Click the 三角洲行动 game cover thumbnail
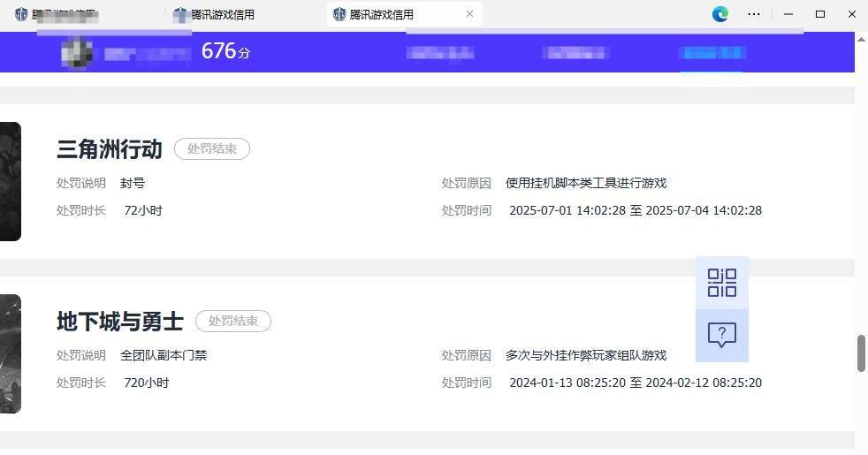The height and width of the screenshot is (455, 868). pyautogui.click(x=10, y=181)
